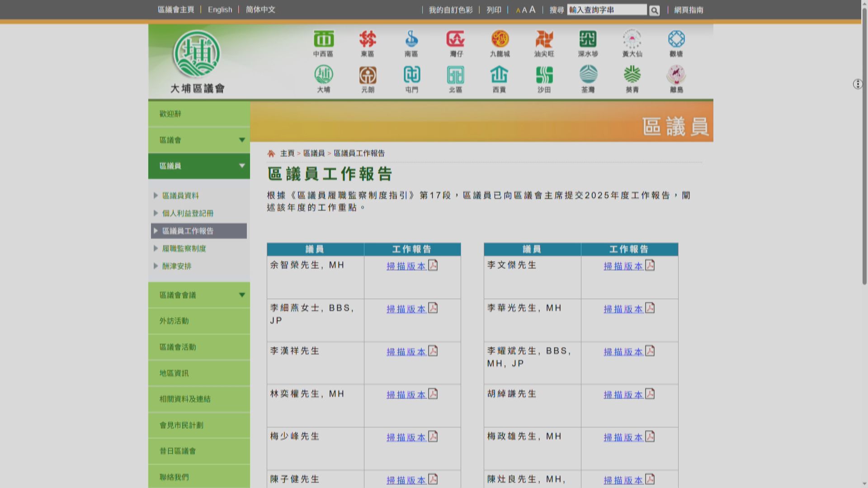Open the Sha Tin district logo
The image size is (868, 488).
[x=544, y=75]
